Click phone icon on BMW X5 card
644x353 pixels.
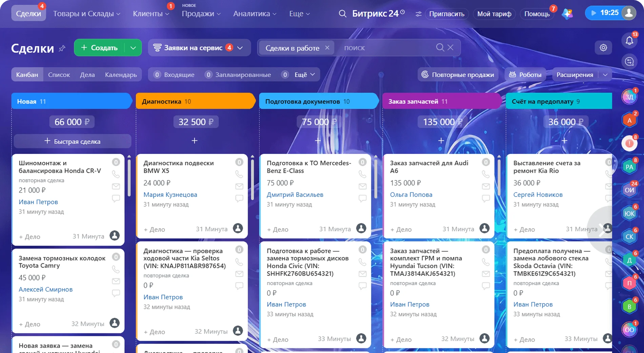[239, 174]
